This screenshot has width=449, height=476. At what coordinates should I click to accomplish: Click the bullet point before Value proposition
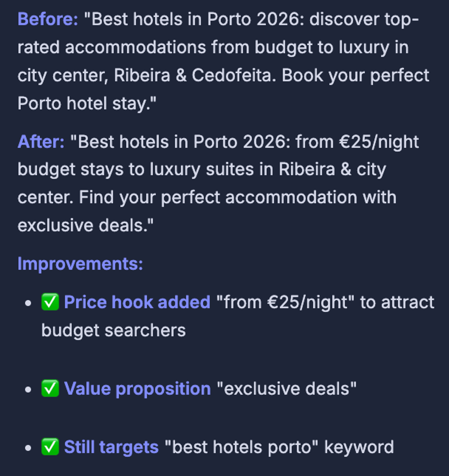pyautogui.click(x=28, y=389)
